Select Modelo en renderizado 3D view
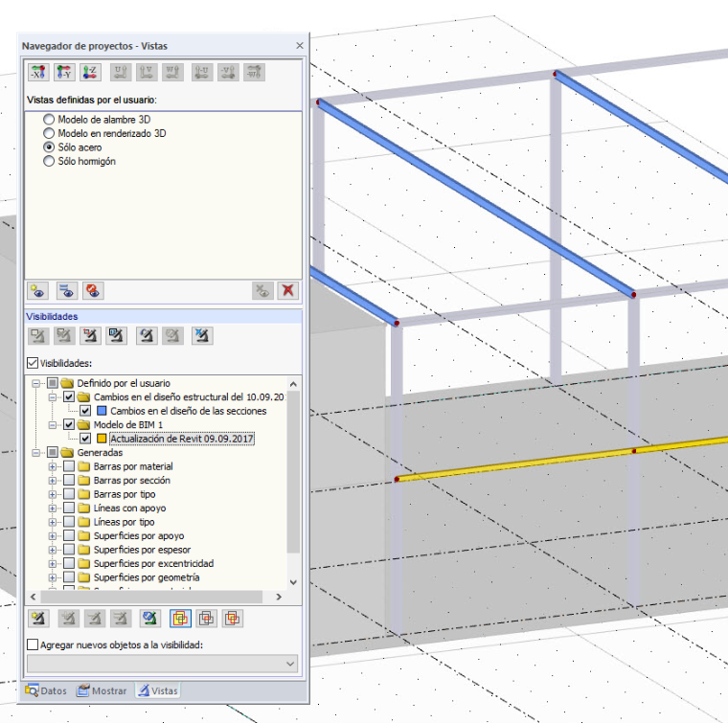 [49, 133]
